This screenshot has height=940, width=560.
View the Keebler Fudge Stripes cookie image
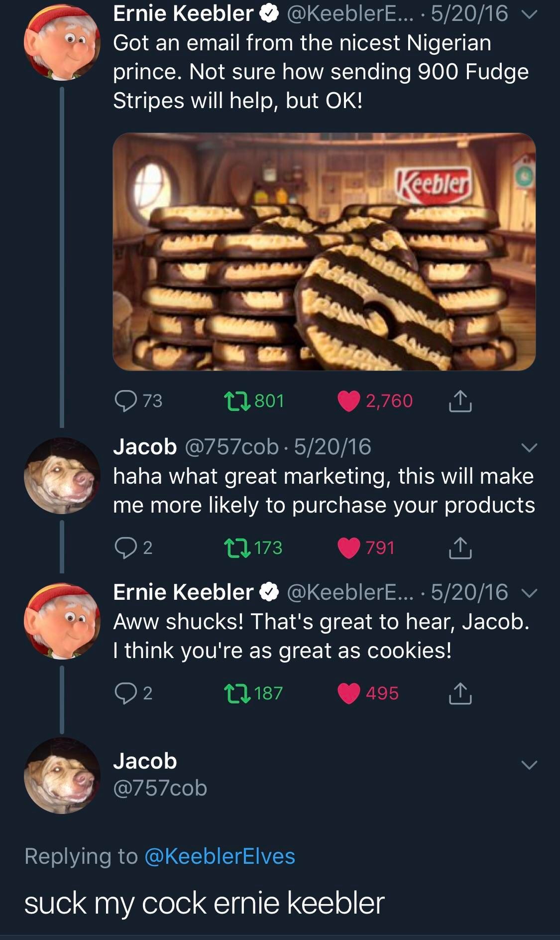click(x=324, y=252)
